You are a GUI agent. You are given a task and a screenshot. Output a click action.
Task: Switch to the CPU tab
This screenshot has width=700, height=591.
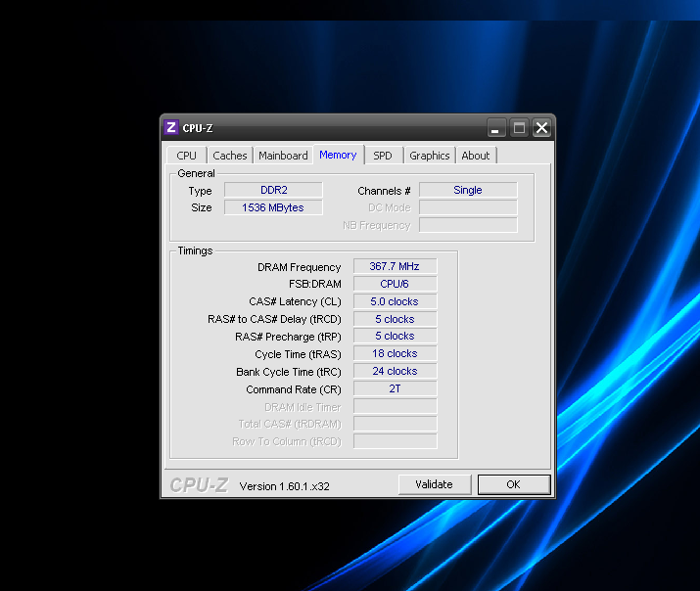(x=186, y=156)
